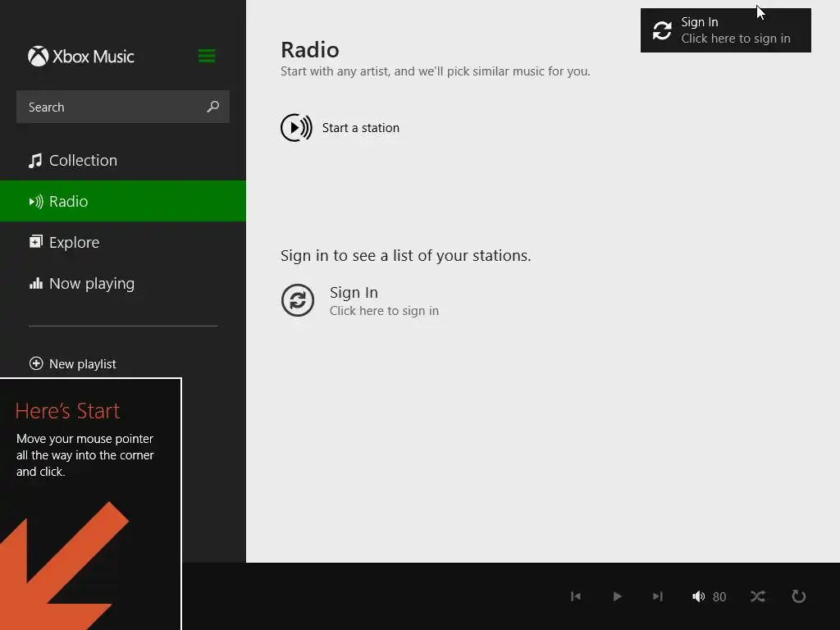The width and height of the screenshot is (840, 630).
Task: Click the volume value 80
Action: pos(719,597)
